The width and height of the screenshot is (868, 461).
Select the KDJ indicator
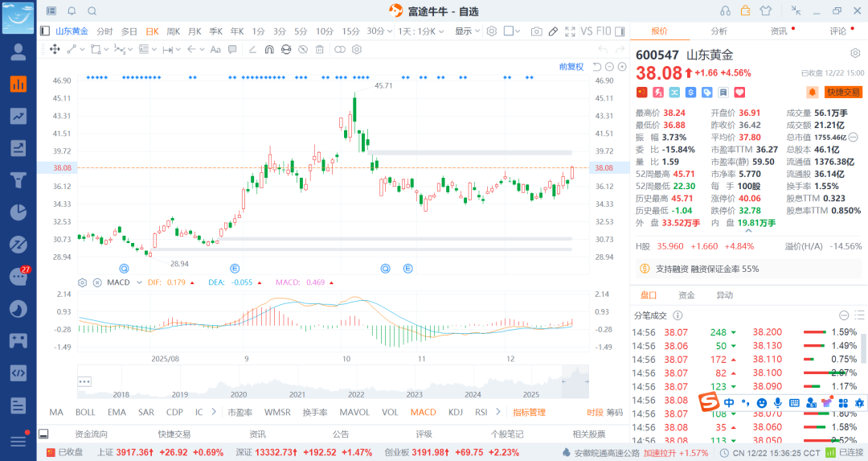click(x=456, y=412)
